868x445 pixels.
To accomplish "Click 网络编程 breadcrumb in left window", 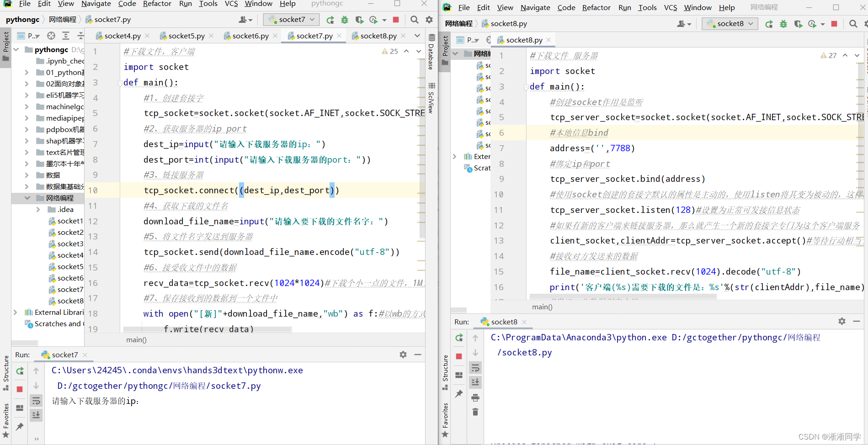I will 63,20.
